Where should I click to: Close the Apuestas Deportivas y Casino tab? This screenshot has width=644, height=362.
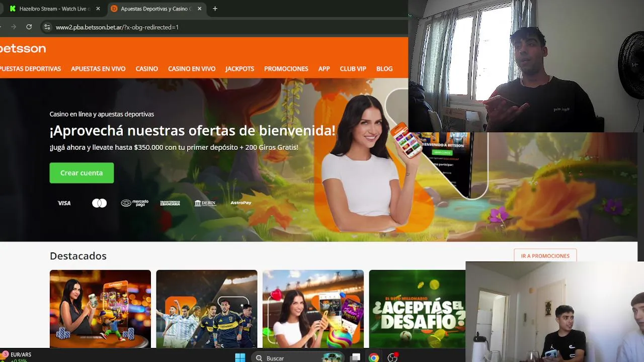(x=199, y=9)
